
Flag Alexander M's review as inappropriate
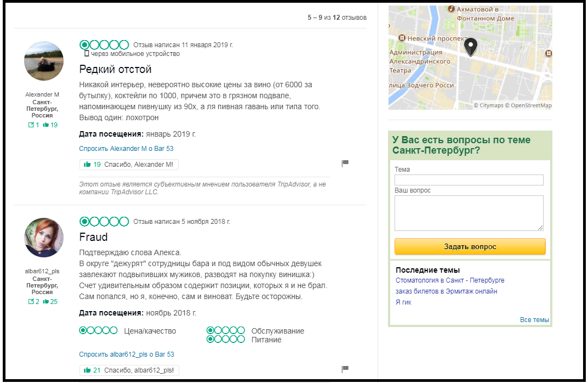[345, 164]
